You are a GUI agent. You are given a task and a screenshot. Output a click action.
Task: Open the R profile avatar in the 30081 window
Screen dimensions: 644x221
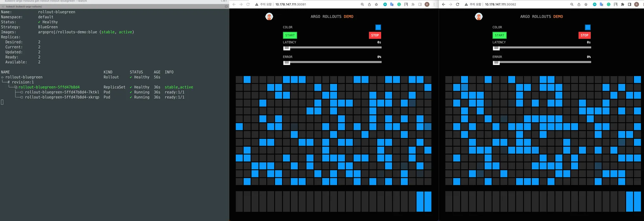coord(427,4)
